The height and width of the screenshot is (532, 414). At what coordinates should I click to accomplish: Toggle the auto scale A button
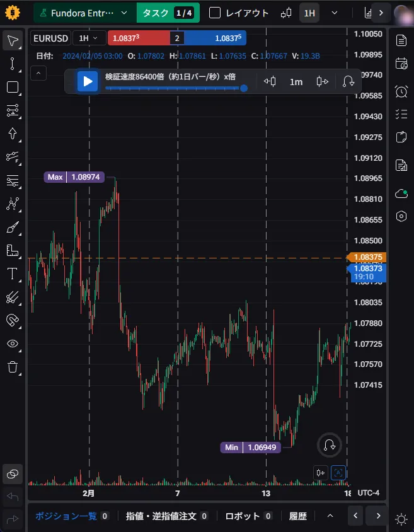pyautogui.click(x=338, y=473)
